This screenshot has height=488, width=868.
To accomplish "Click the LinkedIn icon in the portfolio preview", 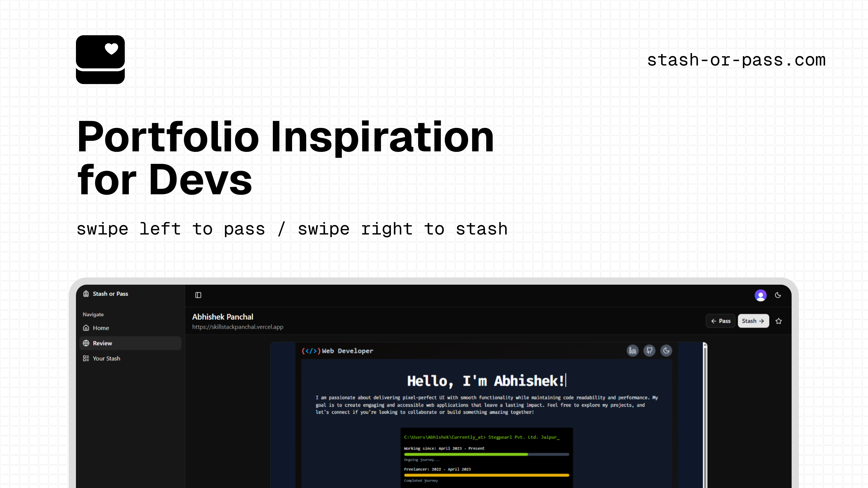I will tap(632, 351).
